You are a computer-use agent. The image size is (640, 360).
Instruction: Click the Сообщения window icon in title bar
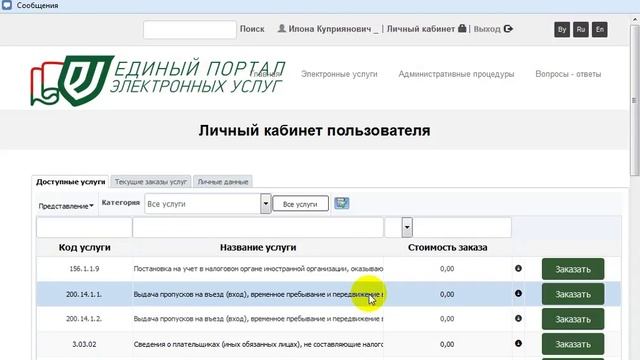click(x=7, y=5)
